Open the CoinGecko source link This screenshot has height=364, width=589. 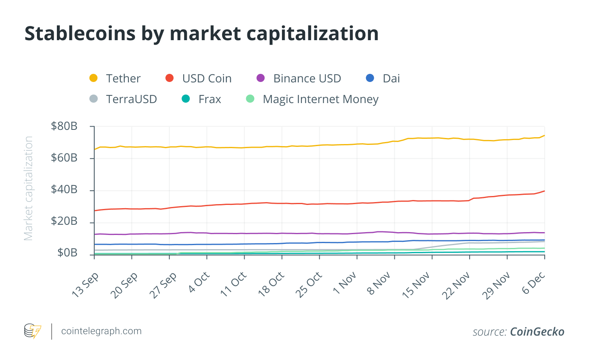(x=537, y=332)
